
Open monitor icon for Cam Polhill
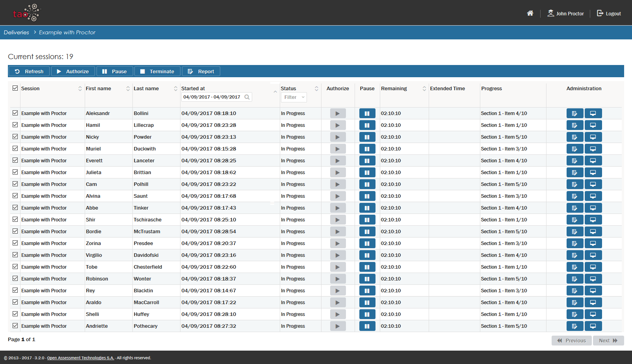pos(593,184)
